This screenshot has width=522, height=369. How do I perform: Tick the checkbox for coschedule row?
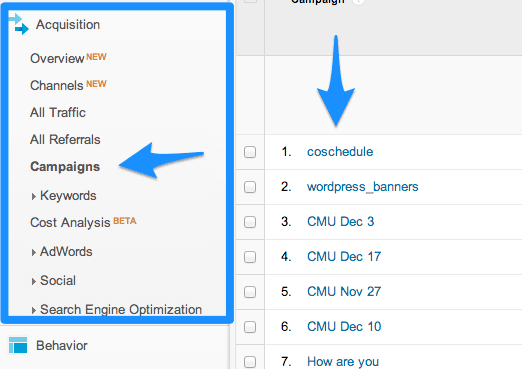click(x=250, y=152)
